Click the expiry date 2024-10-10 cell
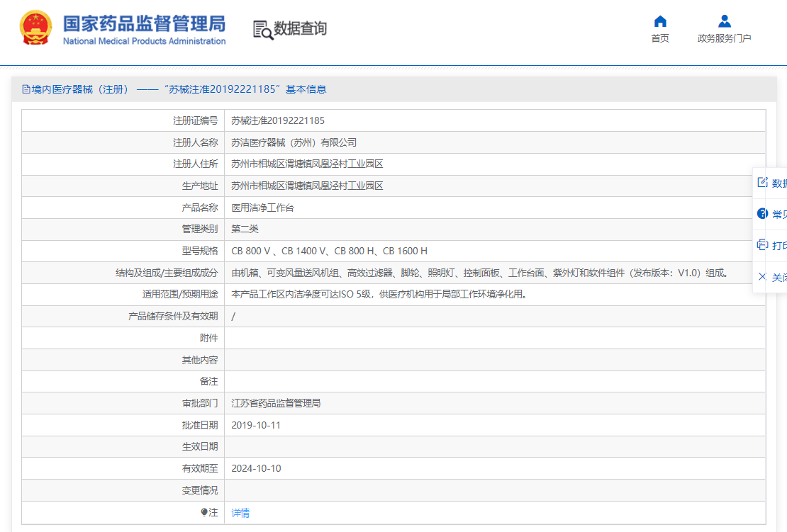This screenshot has height=532, width=787. click(256, 468)
